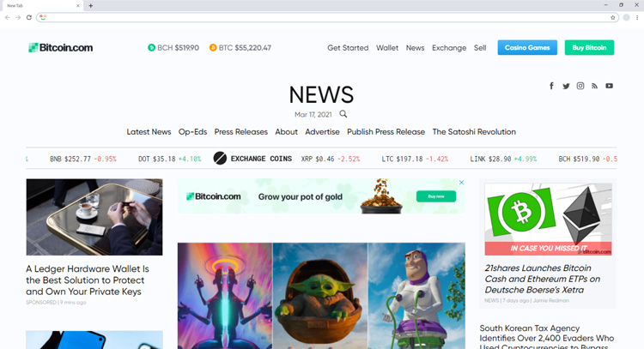Open the Advertise link
The image size is (644, 349).
[322, 132]
